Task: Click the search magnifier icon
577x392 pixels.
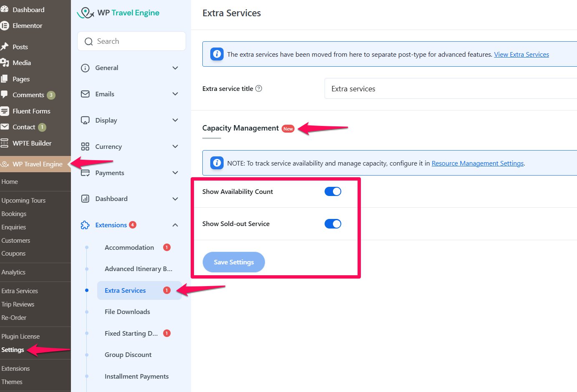Action: [88, 41]
